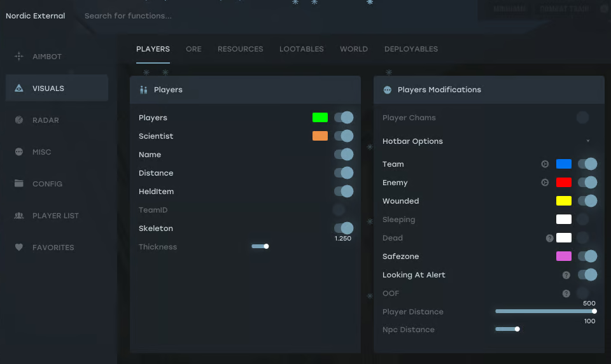
Task: Click the Search for functions field
Action: [x=128, y=16]
